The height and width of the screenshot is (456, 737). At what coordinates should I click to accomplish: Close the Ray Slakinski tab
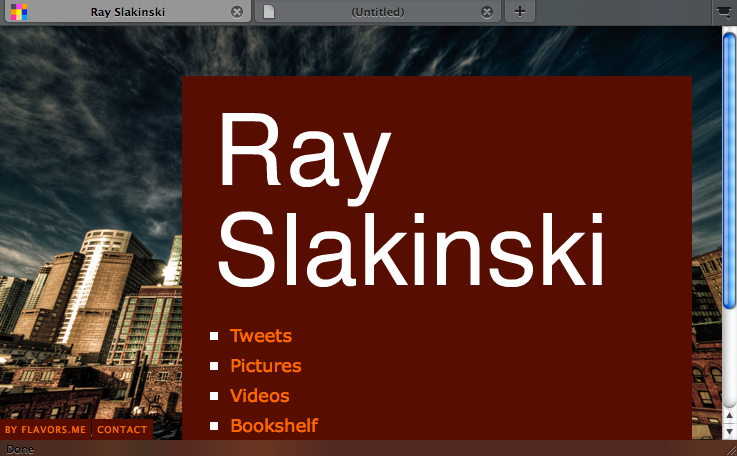[x=237, y=12]
